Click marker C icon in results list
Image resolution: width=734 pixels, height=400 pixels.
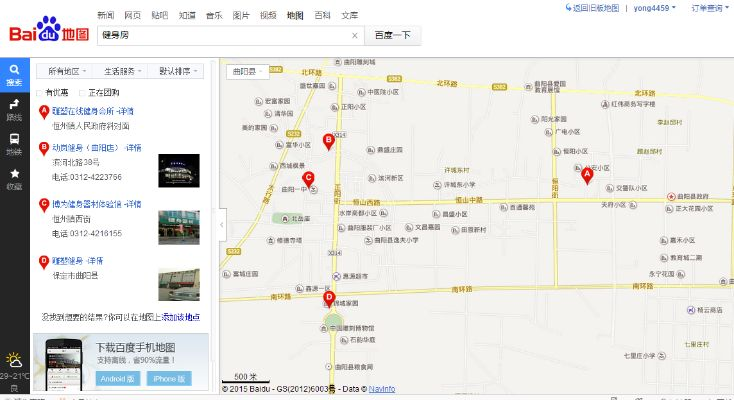click(44, 205)
